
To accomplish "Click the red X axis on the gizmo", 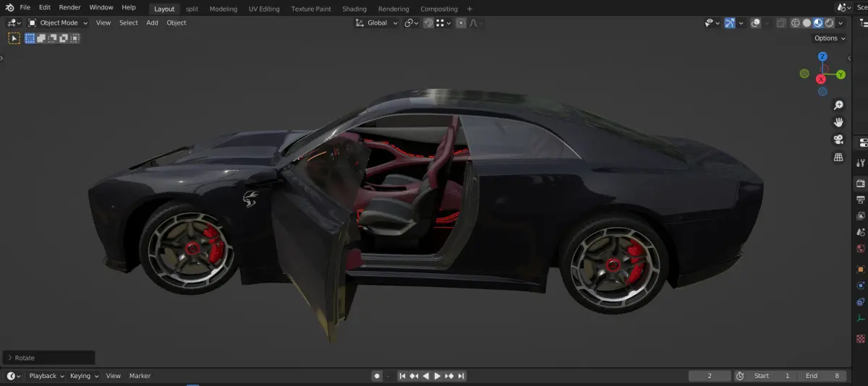I will pyautogui.click(x=821, y=79).
